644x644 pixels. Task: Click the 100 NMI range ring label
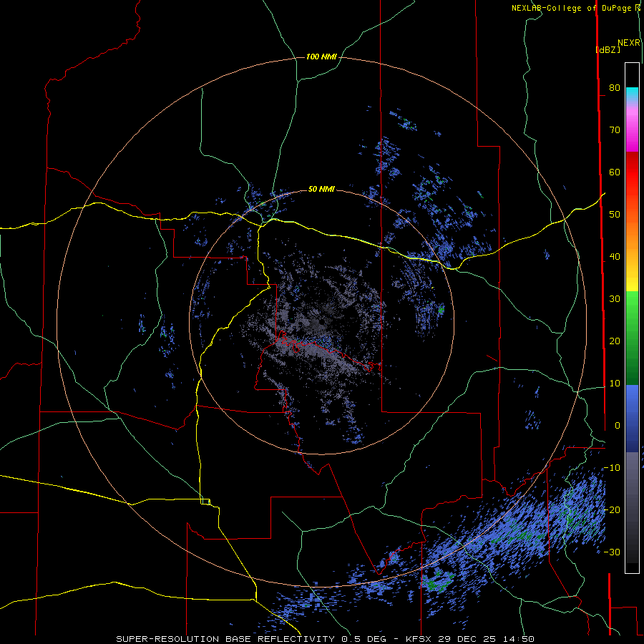(x=321, y=57)
